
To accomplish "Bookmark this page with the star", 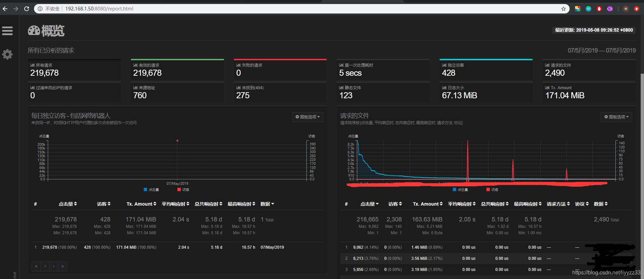I will 564,9.
